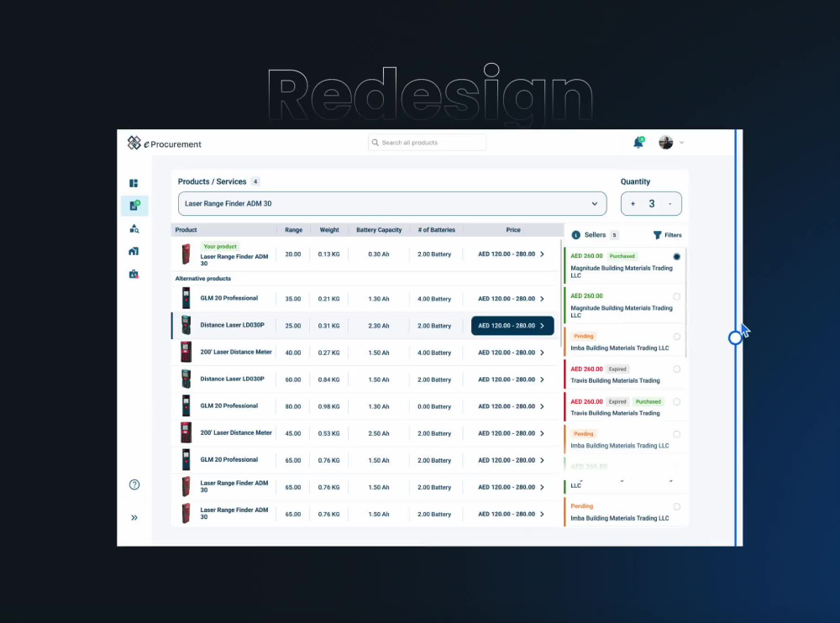Image resolution: width=840 pixels, height=623 pixels.
Task: Click the 0.98 KG weight cell
Action: (x=329, y=406)
